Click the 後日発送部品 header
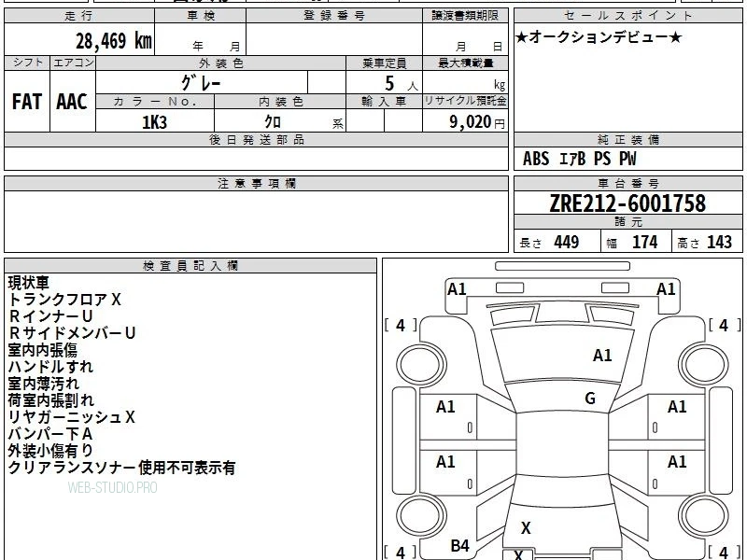Viewport: 747px width, 560px height. (x=256, y=139)
